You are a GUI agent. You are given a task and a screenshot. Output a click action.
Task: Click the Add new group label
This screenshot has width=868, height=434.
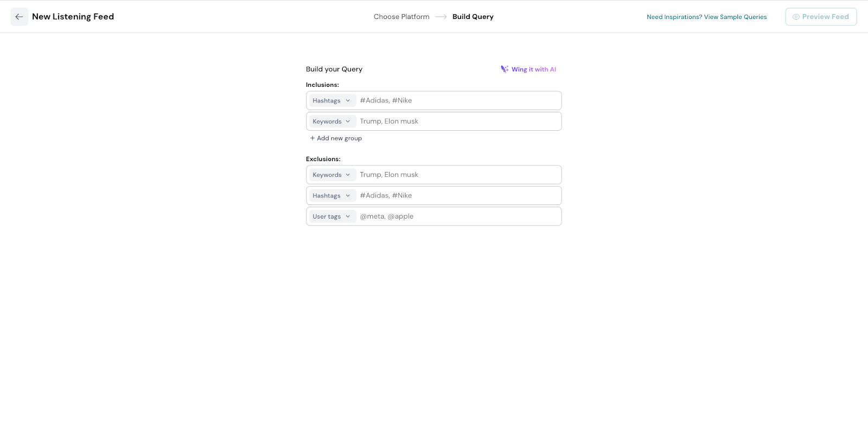pos(339,138)
